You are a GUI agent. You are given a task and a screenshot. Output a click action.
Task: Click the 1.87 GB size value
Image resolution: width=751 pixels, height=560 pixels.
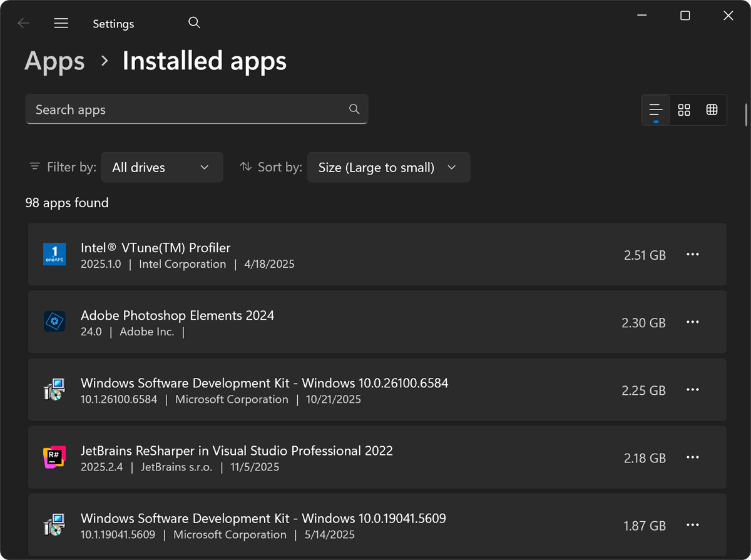(645, 526)
